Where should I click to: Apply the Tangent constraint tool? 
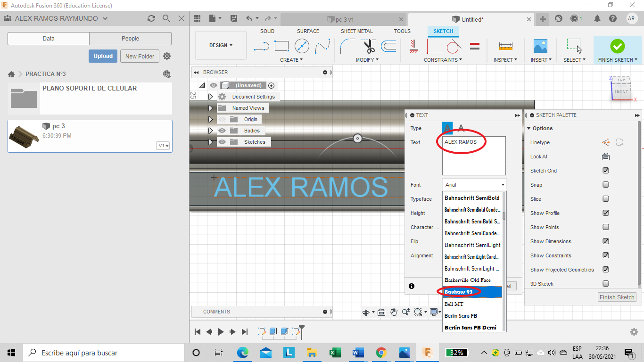click(x=453, y=46)
